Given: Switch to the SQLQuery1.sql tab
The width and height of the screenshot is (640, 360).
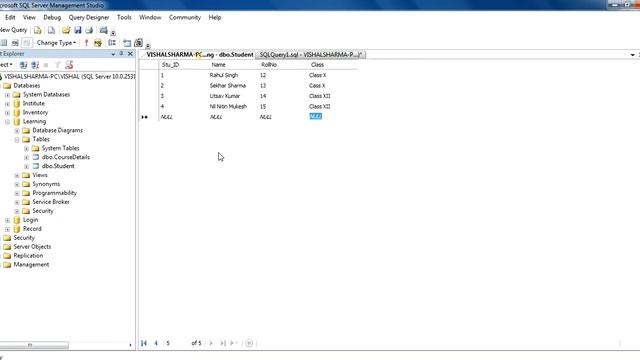Looking at the screenshot, I should point(310,55).
